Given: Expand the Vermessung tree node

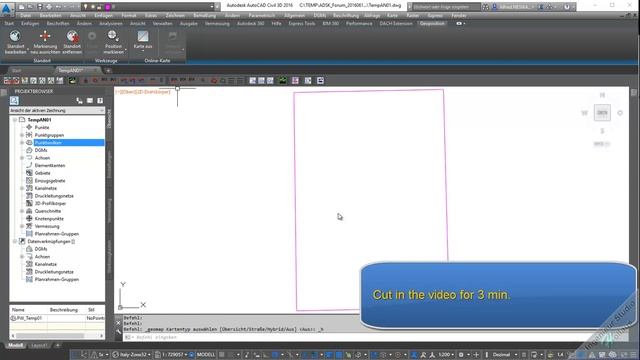Looking at the screenshot, I should (x=22, y=226).
